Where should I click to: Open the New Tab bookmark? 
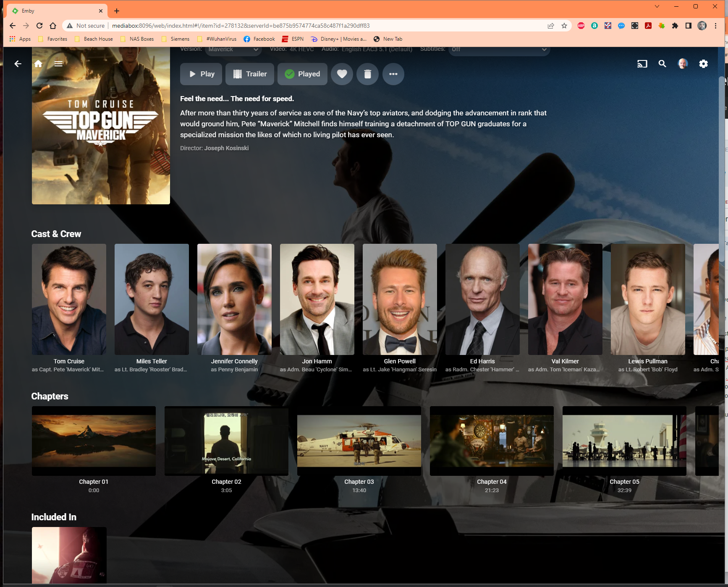point(388,39)
